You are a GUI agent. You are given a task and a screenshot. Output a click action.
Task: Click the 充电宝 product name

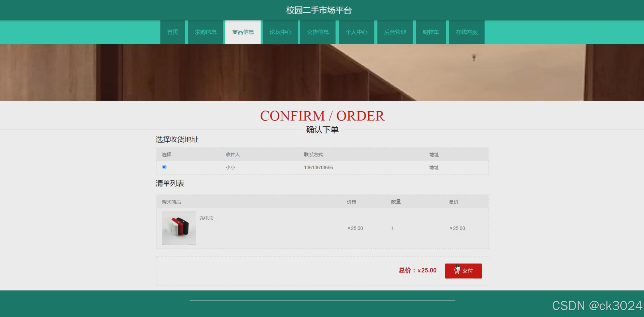tap(206, 218)
